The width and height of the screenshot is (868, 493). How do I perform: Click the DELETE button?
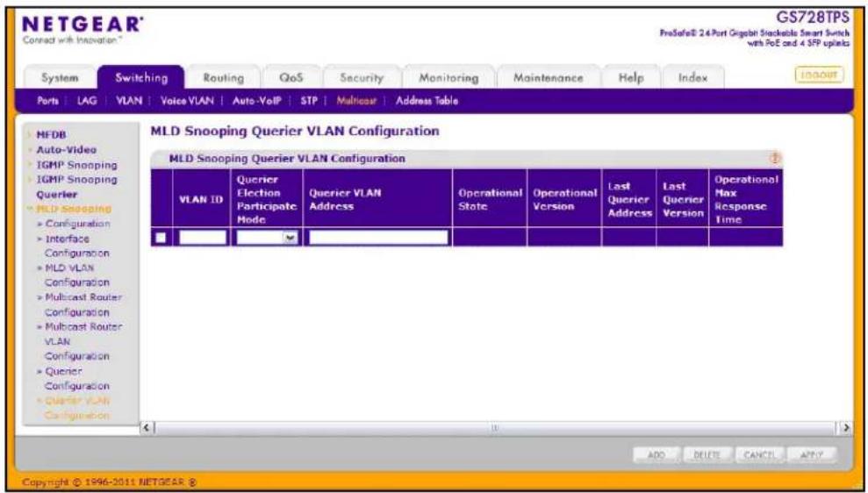pyautogui.click(x=707, y=454)
